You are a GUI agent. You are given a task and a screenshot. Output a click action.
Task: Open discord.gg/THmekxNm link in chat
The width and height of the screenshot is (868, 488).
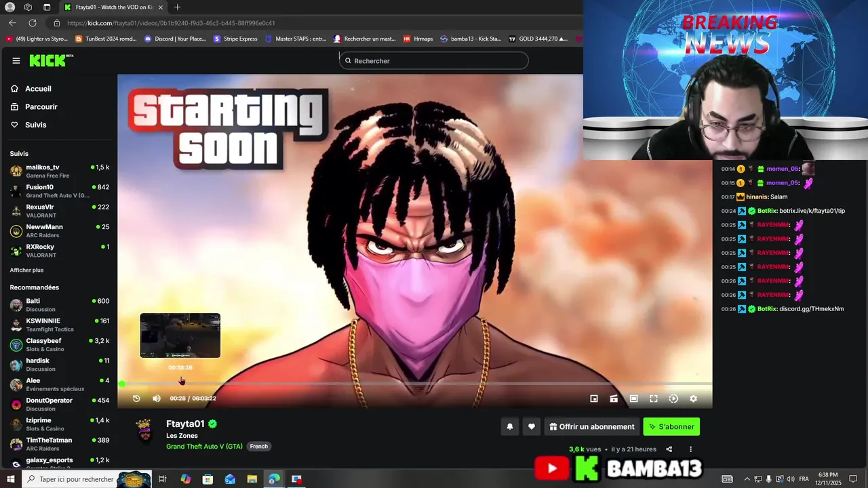coord(811,309)
